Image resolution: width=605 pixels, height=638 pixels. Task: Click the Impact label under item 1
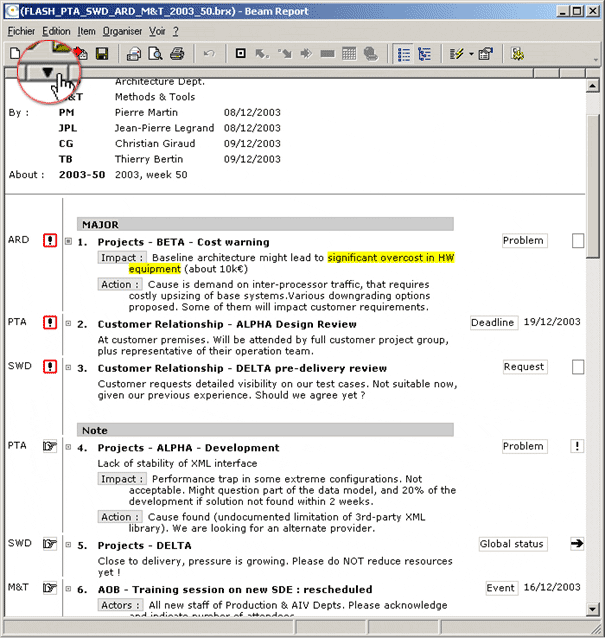tap(121, 258)
